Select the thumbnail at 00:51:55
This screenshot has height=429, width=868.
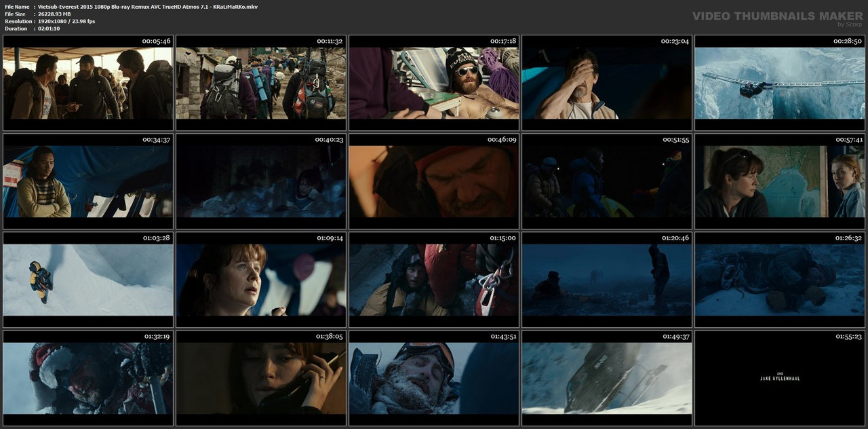coord(607,181)
